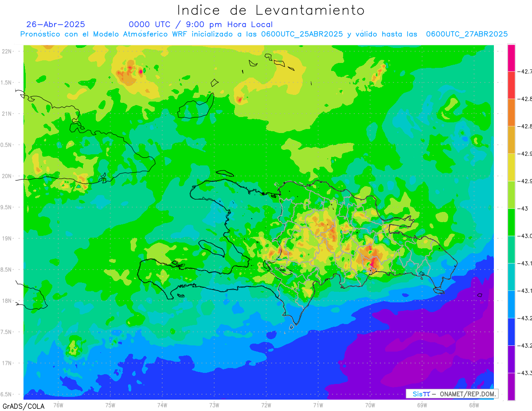Click the title "Indice de Levantamiento"
Image resolution: width=532 pixels, height=411 pixels.
tap(271, 10)
